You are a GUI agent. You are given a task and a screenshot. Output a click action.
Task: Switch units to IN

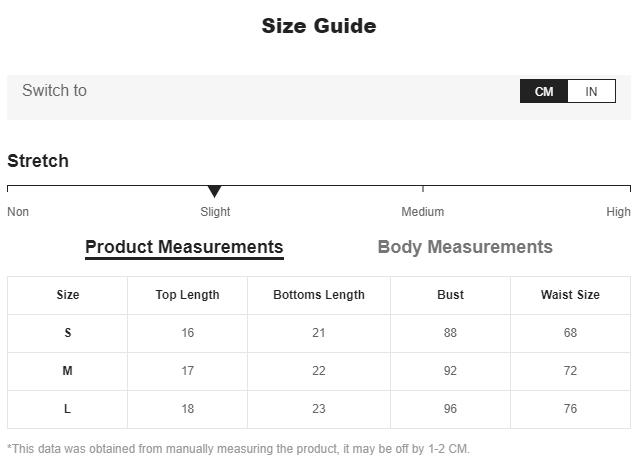click(x=591, y=91)
